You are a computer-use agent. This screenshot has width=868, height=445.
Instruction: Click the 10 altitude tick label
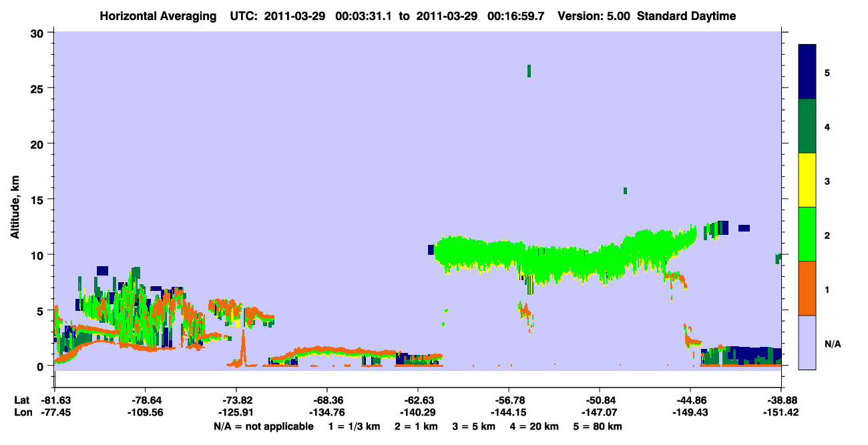tap(39, 255)
